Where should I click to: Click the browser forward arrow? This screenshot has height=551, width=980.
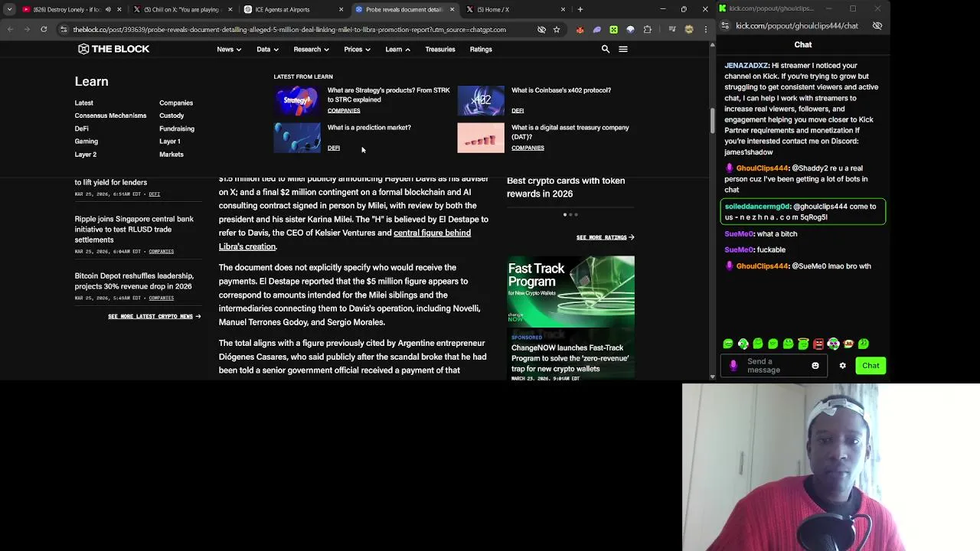27,29
